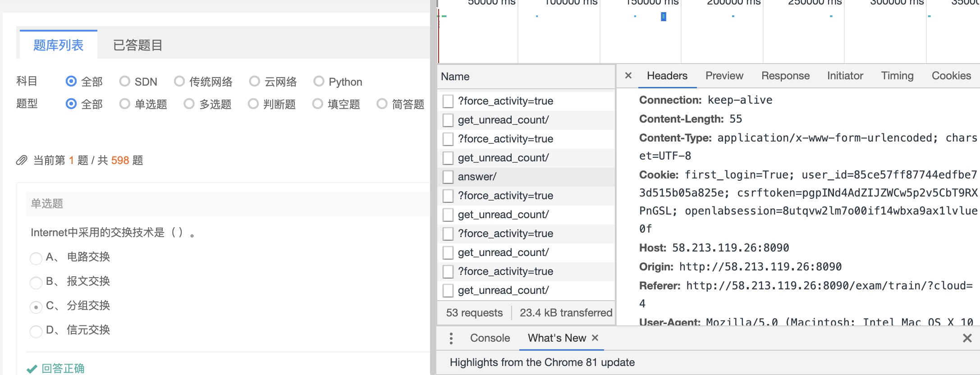Image resolution: width=980 pixels, height=375 pixels.
Task: Select 简答题 question type radio
Action: click(382, 104)
